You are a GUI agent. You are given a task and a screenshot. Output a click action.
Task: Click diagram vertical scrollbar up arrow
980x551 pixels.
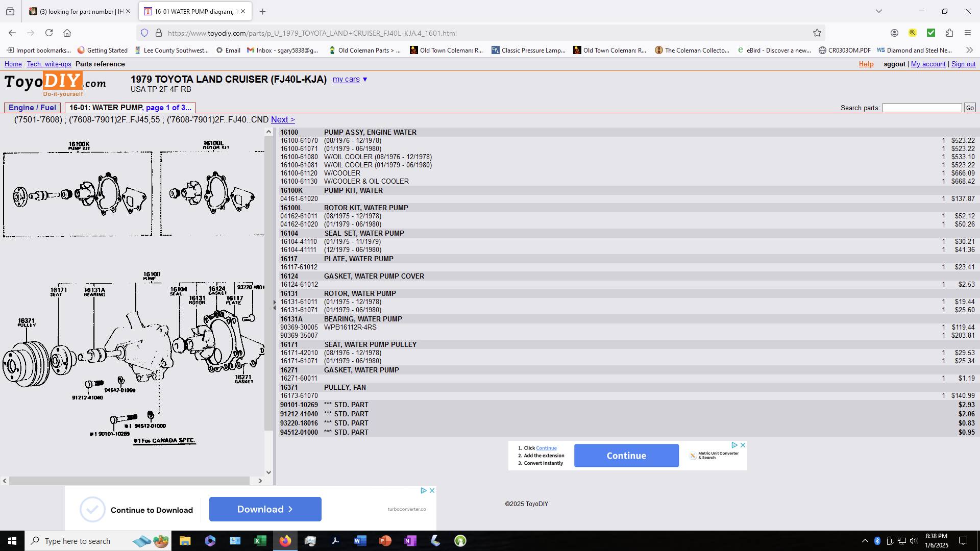268,132
